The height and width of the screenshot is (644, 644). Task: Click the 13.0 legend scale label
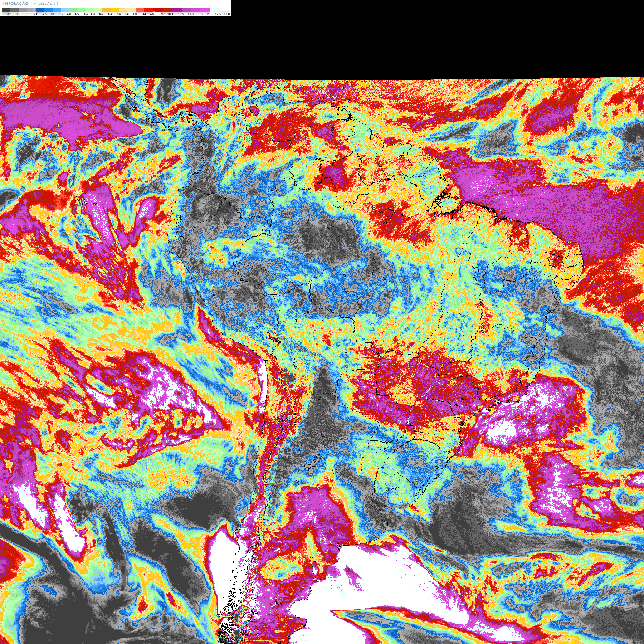pos(227,14)
